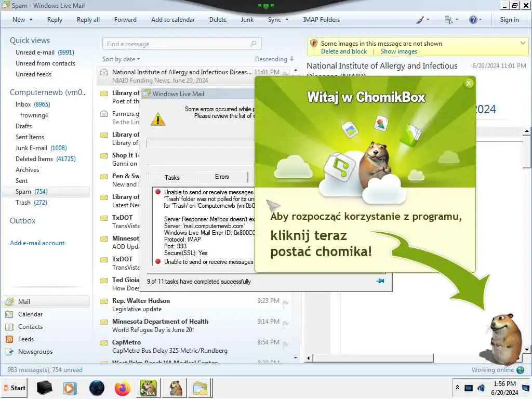Click Show images link

(398, 51)
